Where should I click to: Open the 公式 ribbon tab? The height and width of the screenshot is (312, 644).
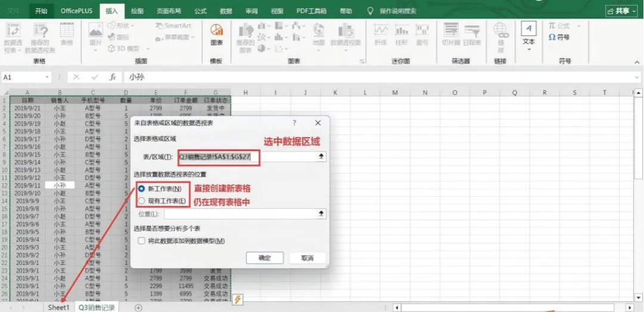point(200,11)
